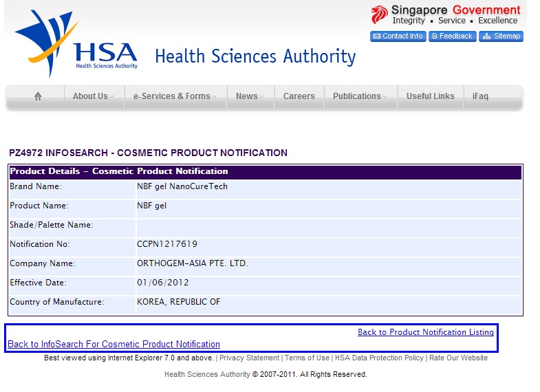The height and width of the screenshot is (392, 540).
Task: Open the Contact Info button
Action: pyautogui.click(x=398, y=36)
